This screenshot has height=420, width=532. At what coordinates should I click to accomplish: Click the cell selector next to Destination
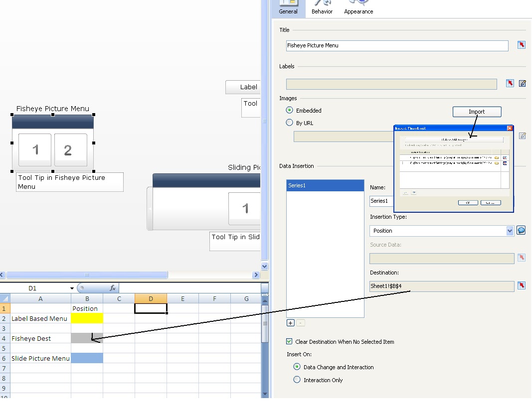tap(522, 286)
